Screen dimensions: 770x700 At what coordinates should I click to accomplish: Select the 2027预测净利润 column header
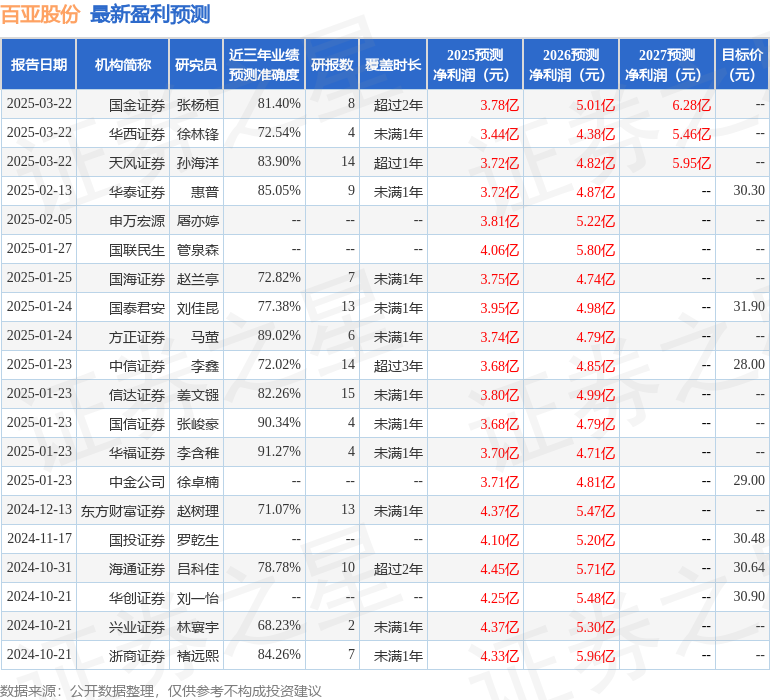point(667,64)
